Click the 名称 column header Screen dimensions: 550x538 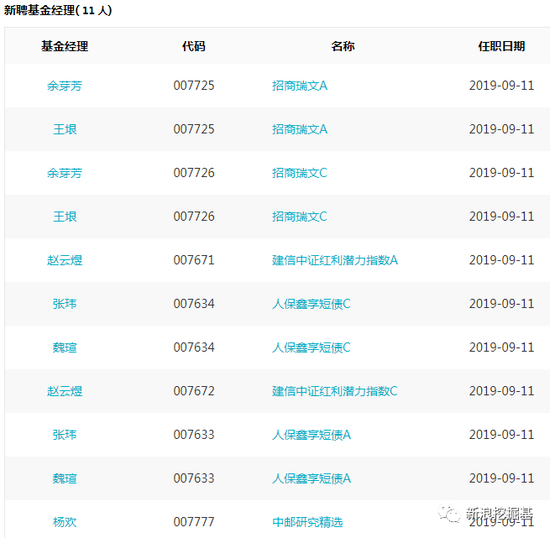click(343, 46)
